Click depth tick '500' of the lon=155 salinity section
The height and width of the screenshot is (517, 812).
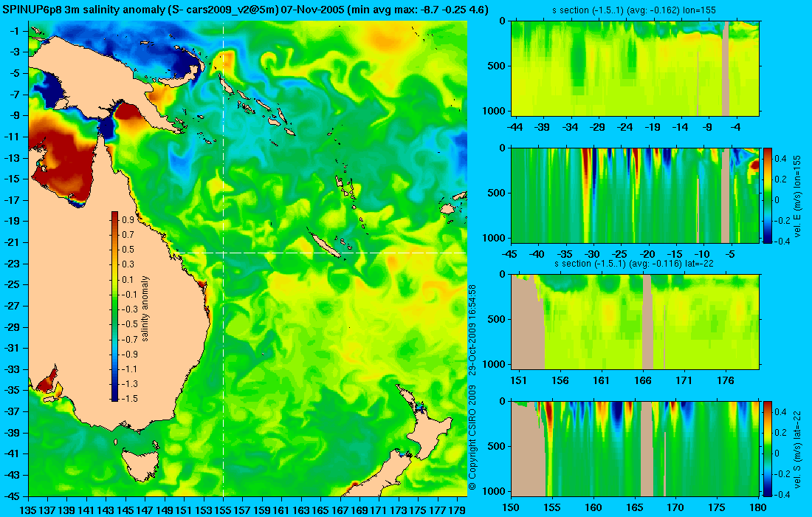497,66
